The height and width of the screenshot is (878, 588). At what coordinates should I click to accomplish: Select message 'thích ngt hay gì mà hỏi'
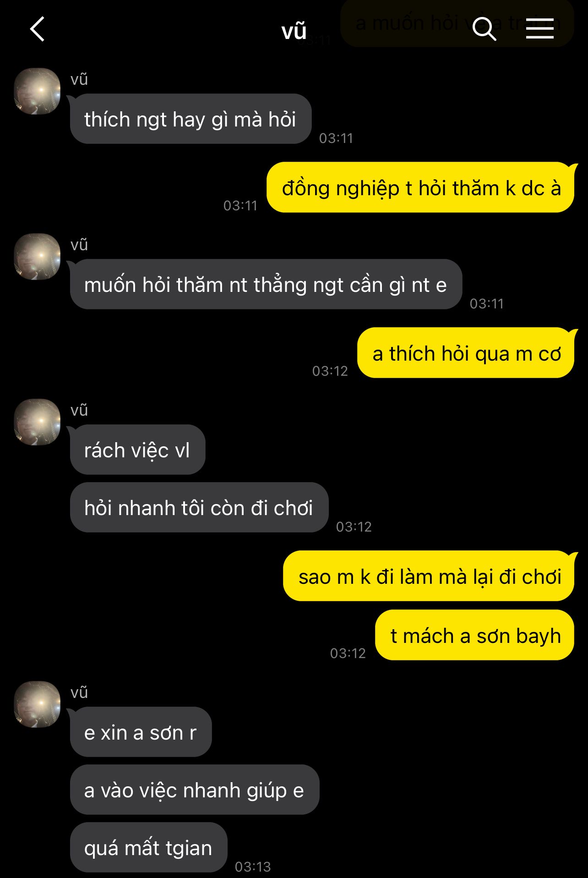pos(191,119)
